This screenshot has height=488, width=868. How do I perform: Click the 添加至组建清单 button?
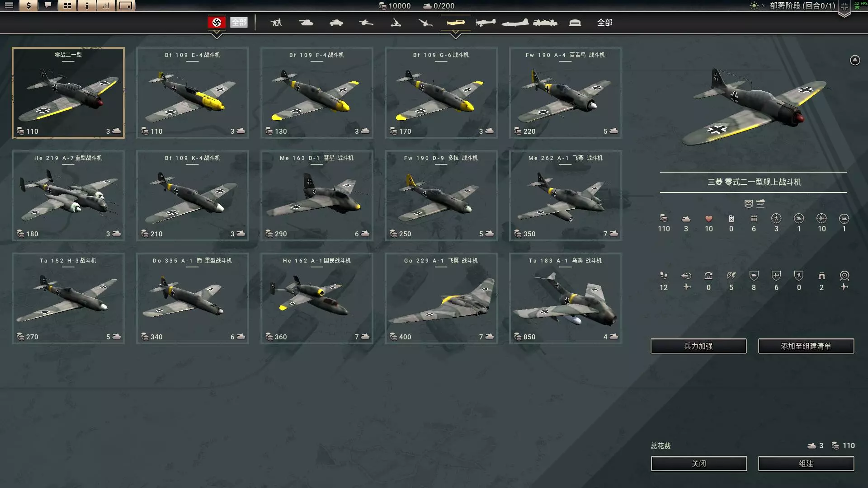tap(806, 346)
